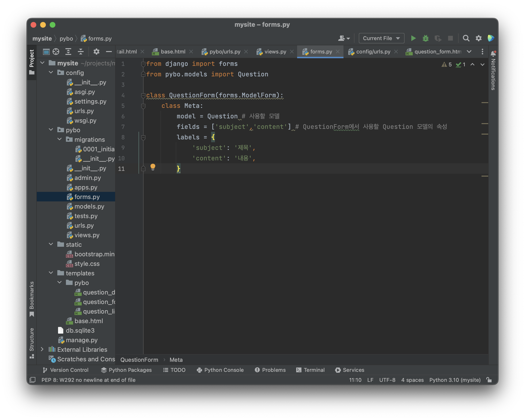Open Project panel options gear icon
This screenshot has height=420, width=525.
(x=96, y=52)
